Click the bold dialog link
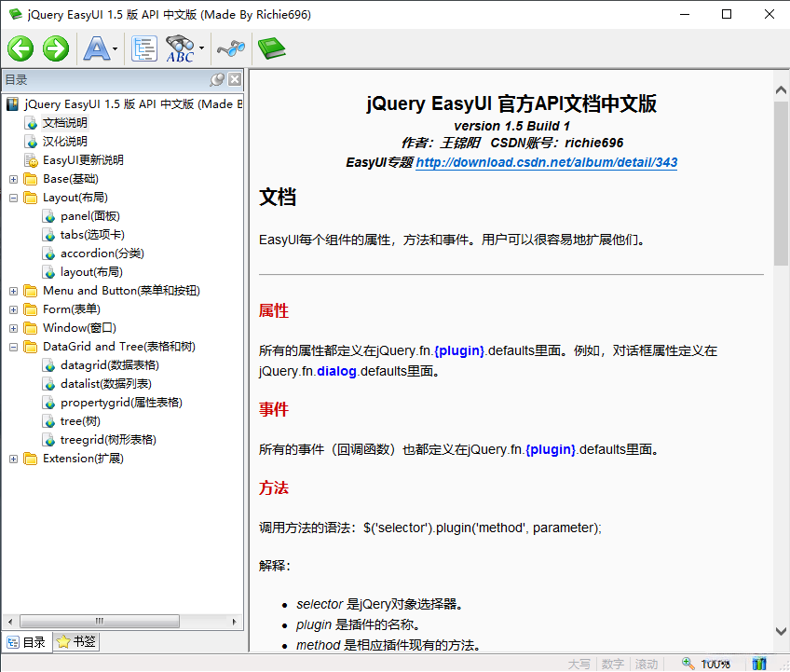The width and height of the screenshot is (790, 672). click(336, 372)
